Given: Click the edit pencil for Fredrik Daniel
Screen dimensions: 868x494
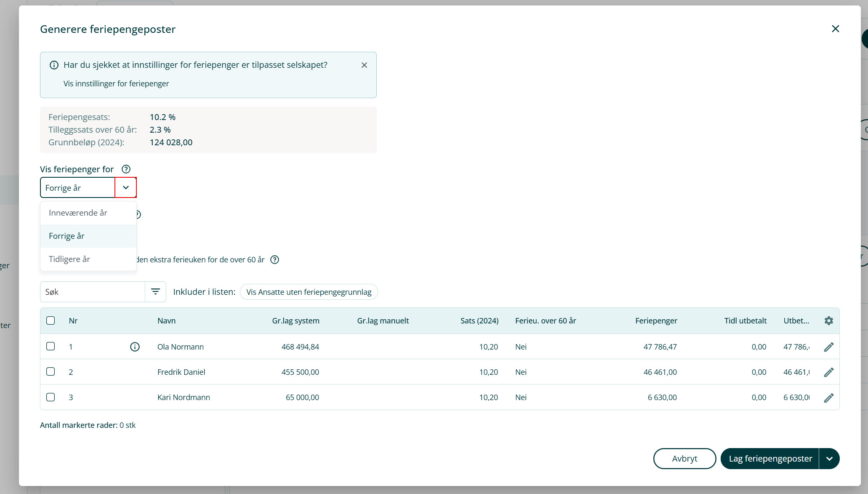Looking at the screenshot, I should [828, 372].
